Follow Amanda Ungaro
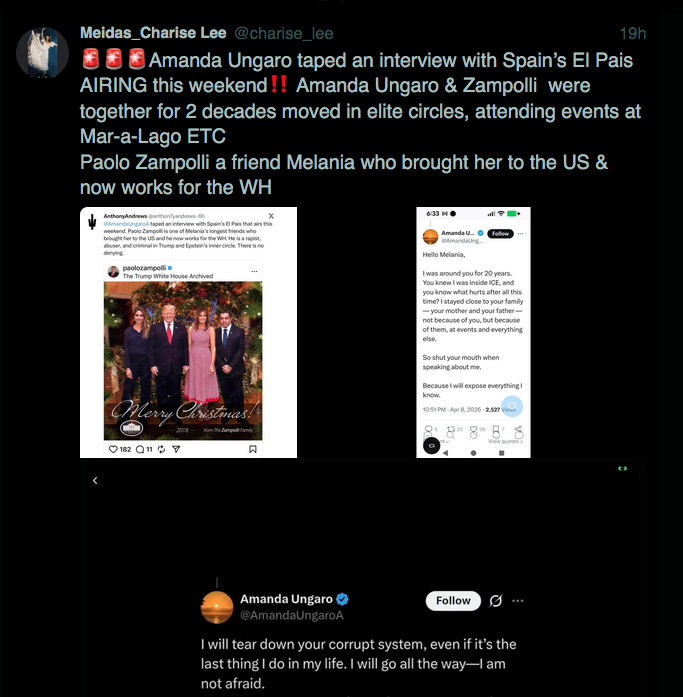 (x=453, y=601)
